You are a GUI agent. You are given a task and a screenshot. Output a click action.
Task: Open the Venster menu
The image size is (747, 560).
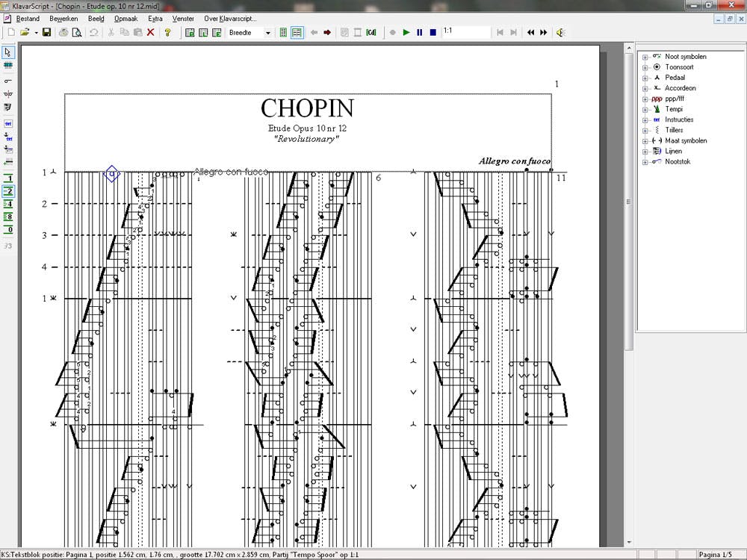[183, 19]
